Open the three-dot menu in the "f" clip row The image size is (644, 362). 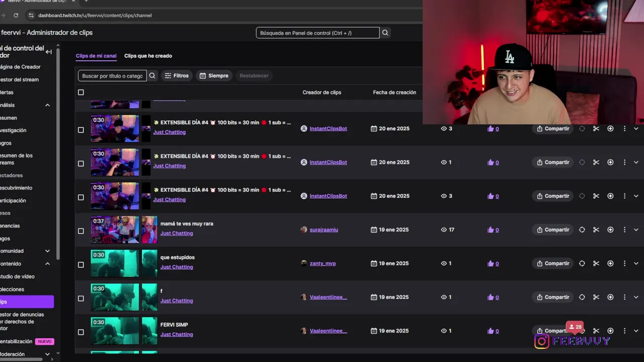pos(624,297)
